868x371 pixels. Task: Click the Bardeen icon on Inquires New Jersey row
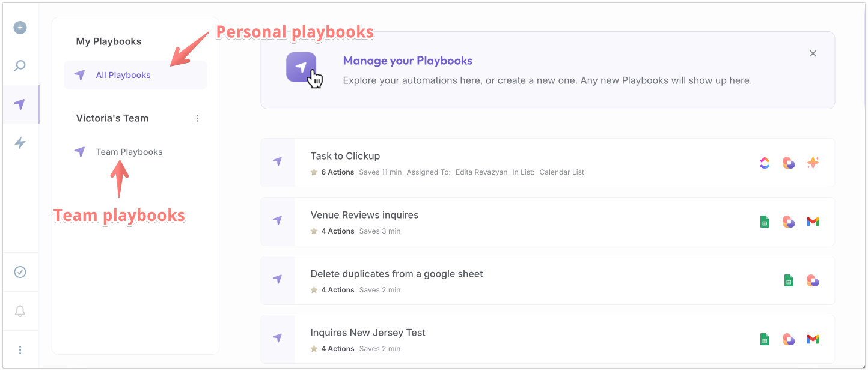(x=789, y=339)
